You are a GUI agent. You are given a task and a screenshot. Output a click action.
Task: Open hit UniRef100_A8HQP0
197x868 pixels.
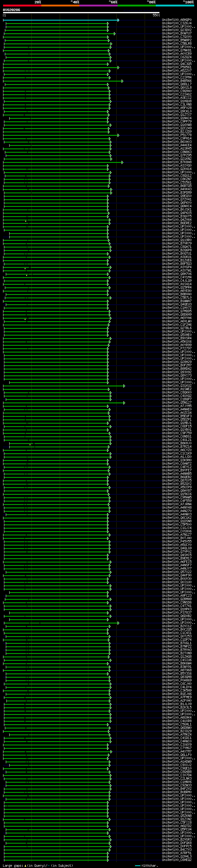point(177,20)
